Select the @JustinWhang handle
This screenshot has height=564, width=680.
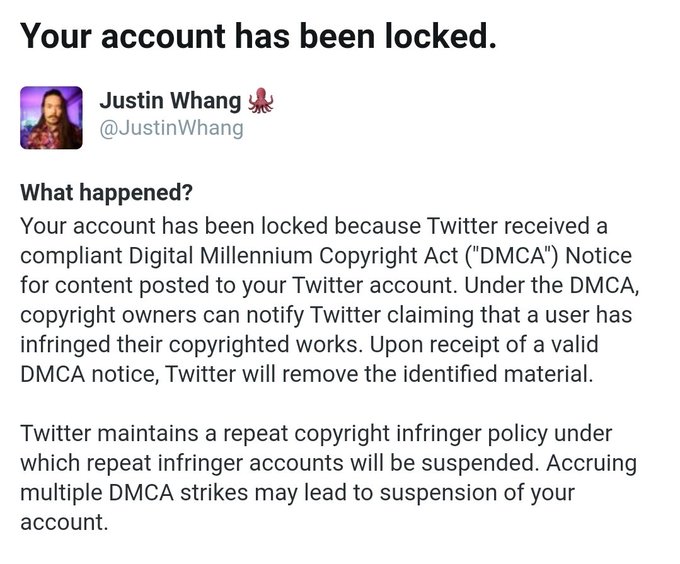(x=171, y=128)
